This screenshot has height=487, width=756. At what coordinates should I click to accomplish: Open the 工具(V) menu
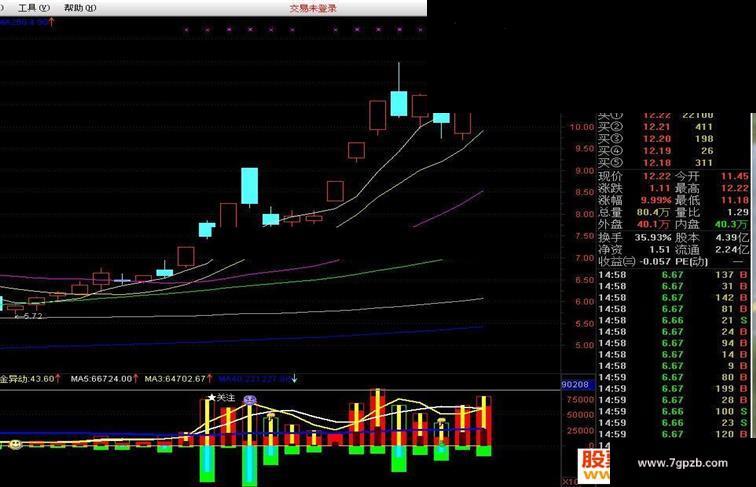(x=33, y=8)
